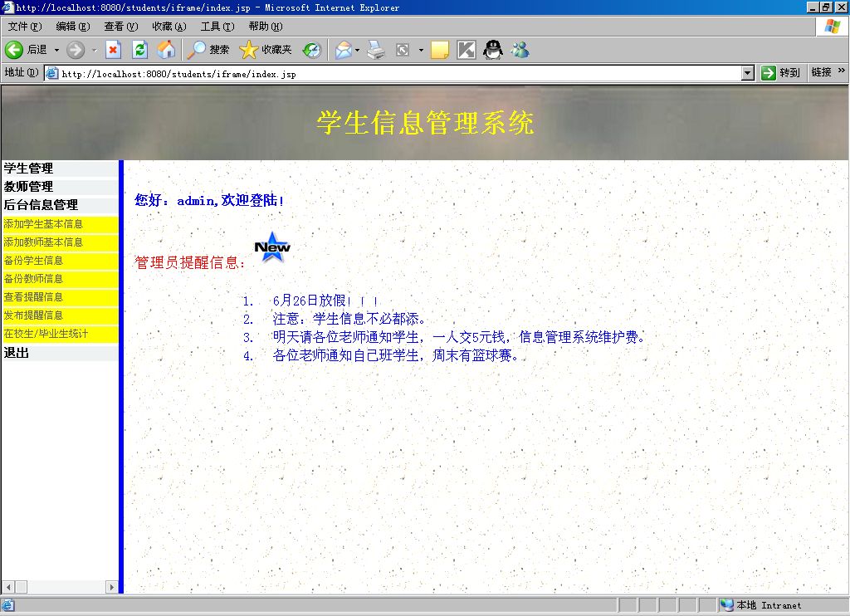This screenshot has width=850, height=616.
Task: Click the Windows flag logo
Action: [x=832, y=27]
